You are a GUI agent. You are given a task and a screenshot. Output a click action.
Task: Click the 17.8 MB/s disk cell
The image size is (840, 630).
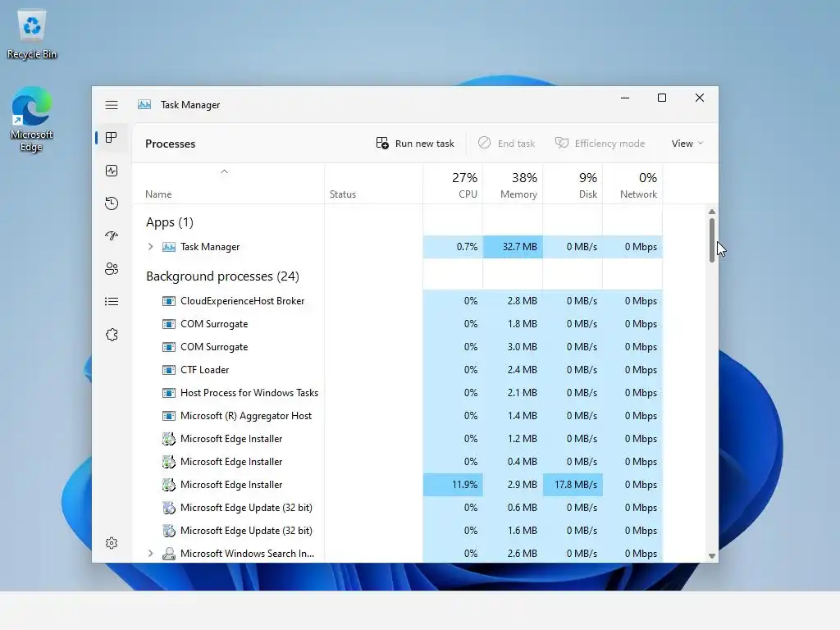[x=573, y=485]
